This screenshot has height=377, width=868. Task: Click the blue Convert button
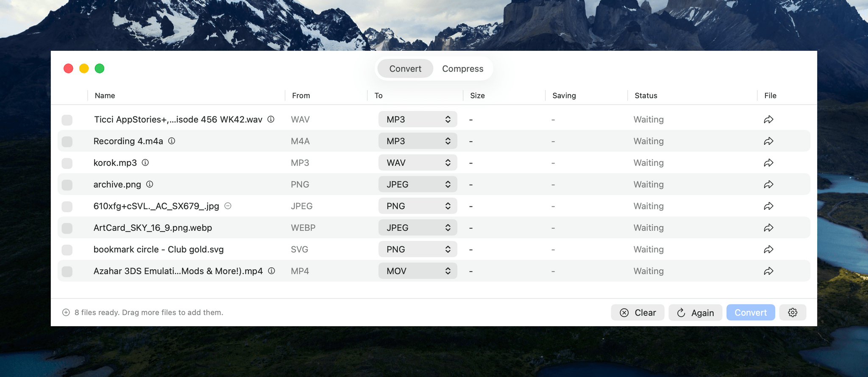[x=750, y=313]
